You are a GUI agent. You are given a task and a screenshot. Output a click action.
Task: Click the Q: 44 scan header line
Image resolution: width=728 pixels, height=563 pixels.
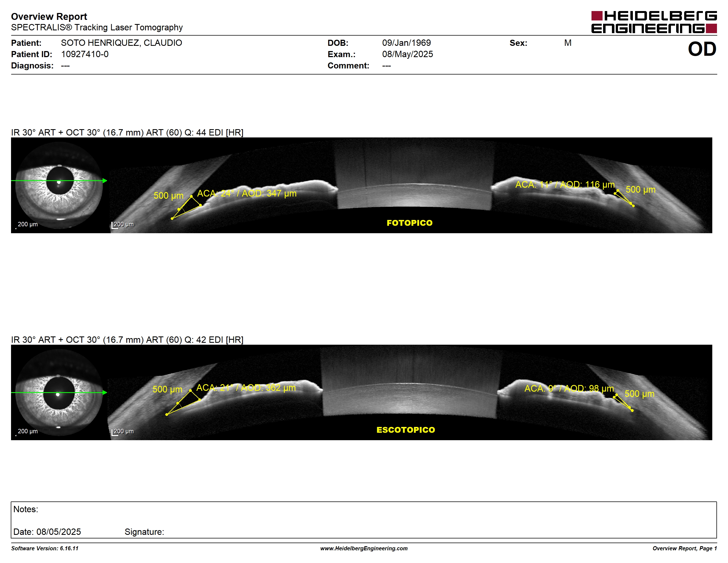(127, 132)
